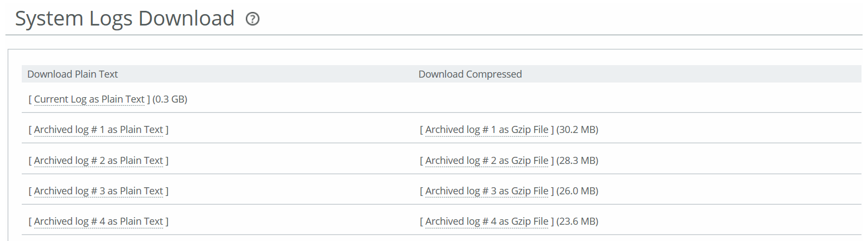Open Archived log # 1 as Plain Text
The height and width of the screenshot is (241, 868).
click(98, 130)
